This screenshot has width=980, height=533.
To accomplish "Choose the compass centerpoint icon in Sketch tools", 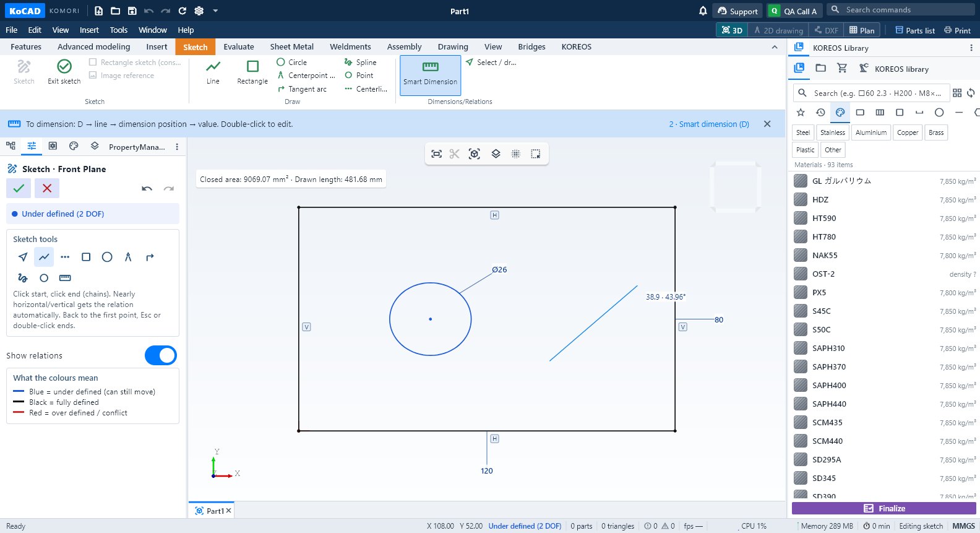I will click(x=128, y=257).
